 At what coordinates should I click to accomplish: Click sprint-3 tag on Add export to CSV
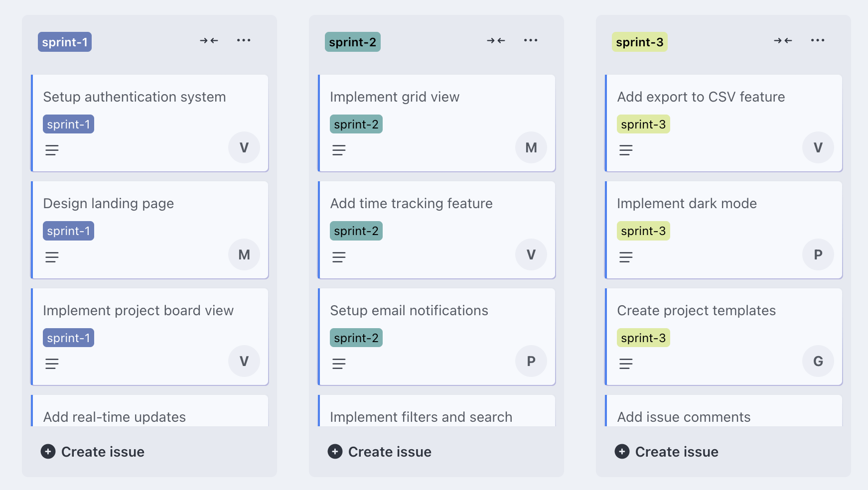pyautogui.click(x=643, y=124)
